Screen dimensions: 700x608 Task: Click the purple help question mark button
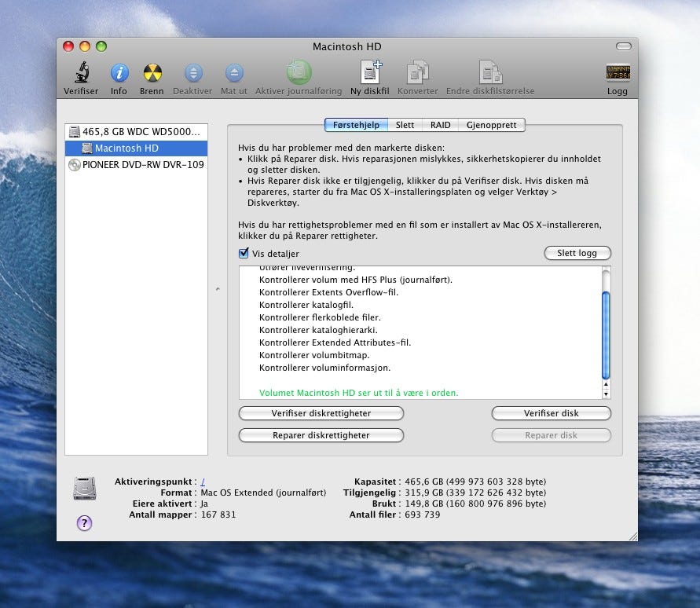pyautogui.click(x=85, y=523)
